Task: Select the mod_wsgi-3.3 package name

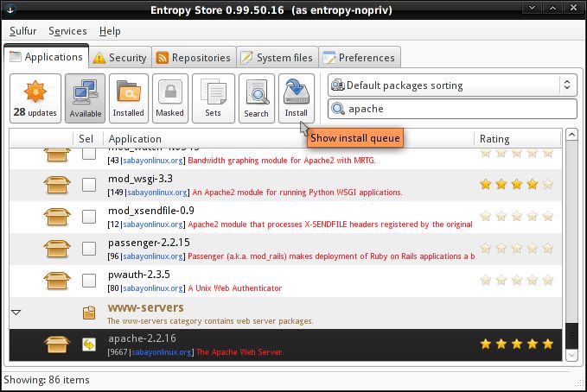Action: coord(140,179)
